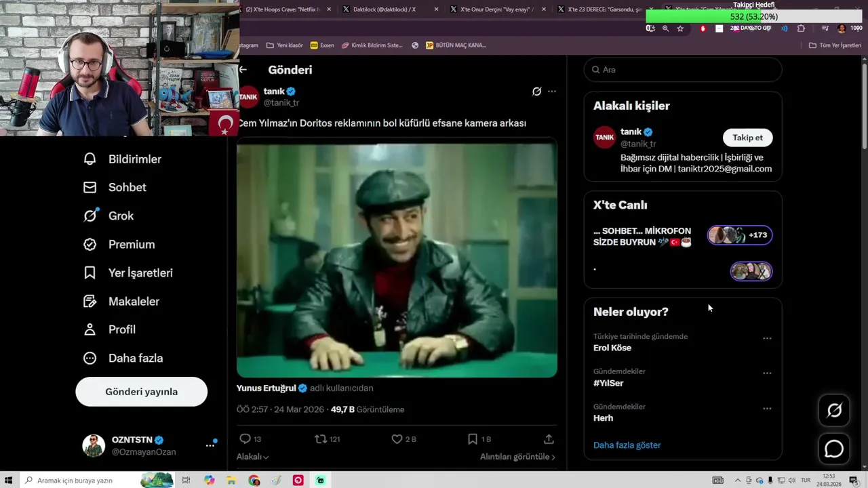
Task: Click the repost icon showing 121
Action: 320,439
